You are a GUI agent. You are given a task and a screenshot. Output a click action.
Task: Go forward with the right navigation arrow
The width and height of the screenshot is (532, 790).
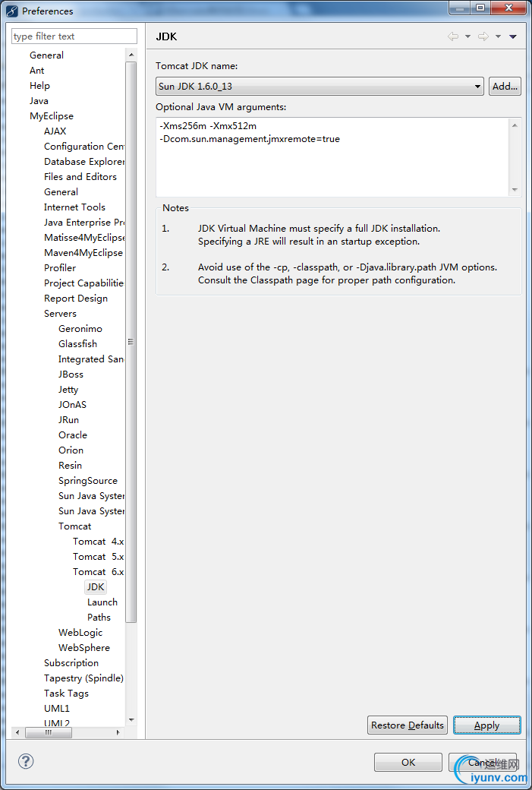pos(483,36)
